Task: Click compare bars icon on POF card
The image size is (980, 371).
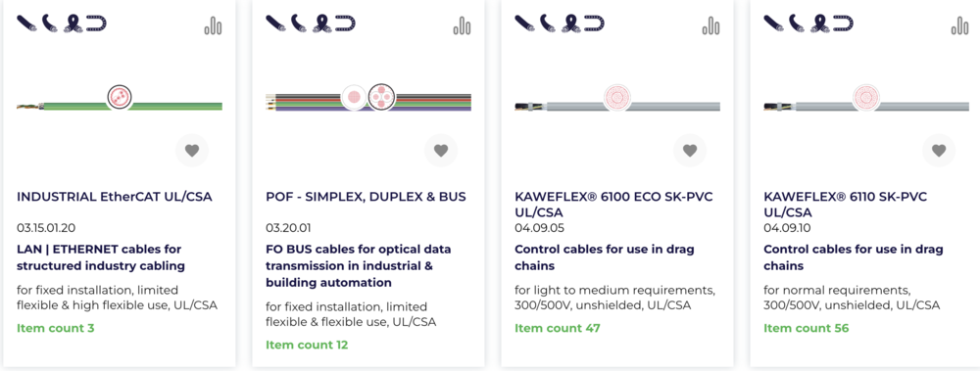Action: click(462, 25)
